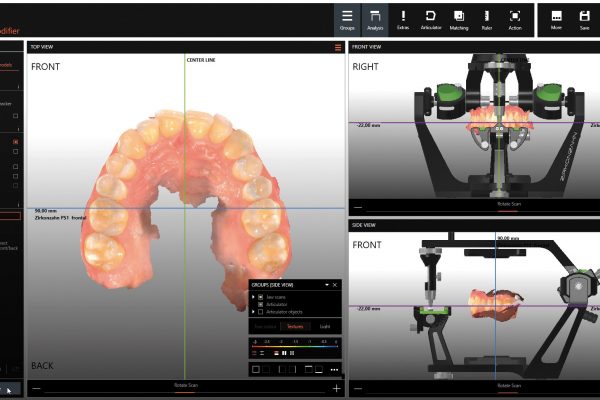Viewport: 600px width, 400px height.
Task: Save the project with Save icon
Action: (584, 19)
